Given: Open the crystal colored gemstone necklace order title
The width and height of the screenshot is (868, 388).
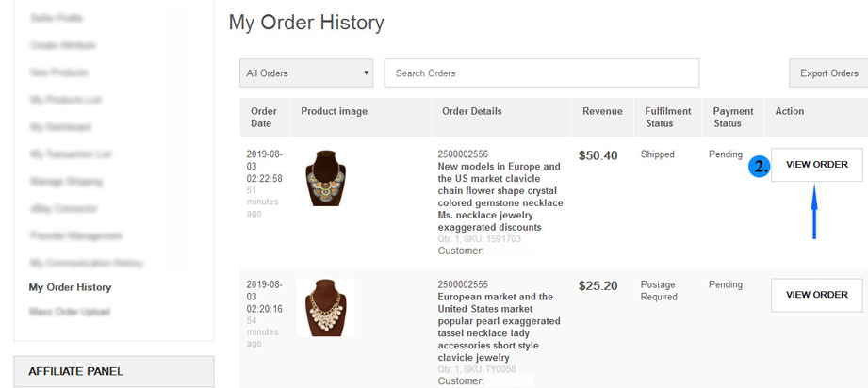Looking at the screenshot, I should 500,197.
